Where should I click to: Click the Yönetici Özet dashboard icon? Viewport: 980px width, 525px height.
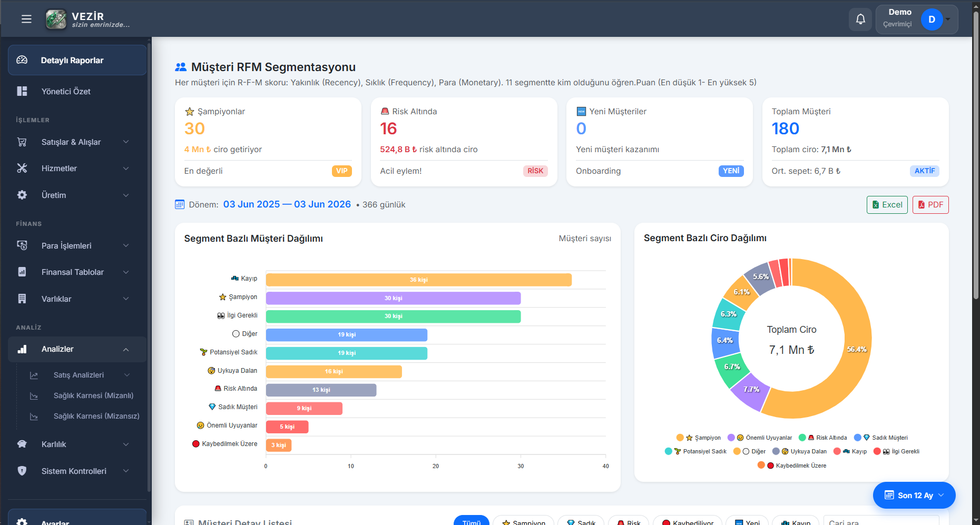coord(22,91)
